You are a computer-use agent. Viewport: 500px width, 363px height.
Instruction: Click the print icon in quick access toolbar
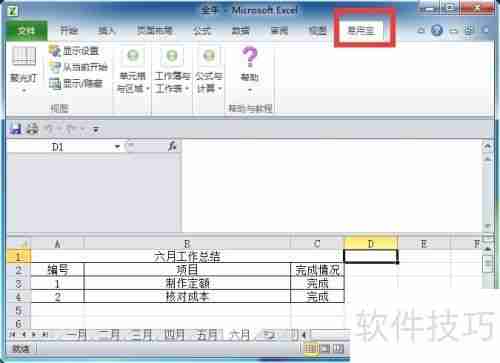tap(32, 129)
